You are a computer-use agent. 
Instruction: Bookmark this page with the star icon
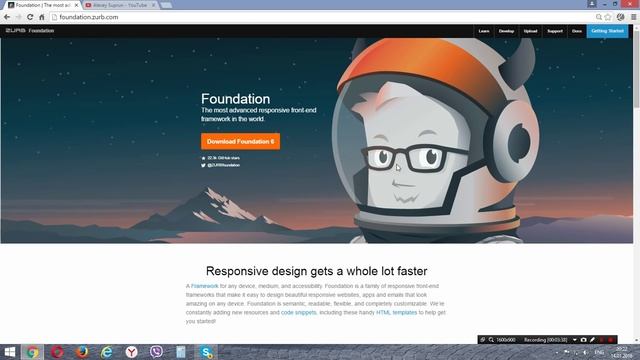pos(608,17)
